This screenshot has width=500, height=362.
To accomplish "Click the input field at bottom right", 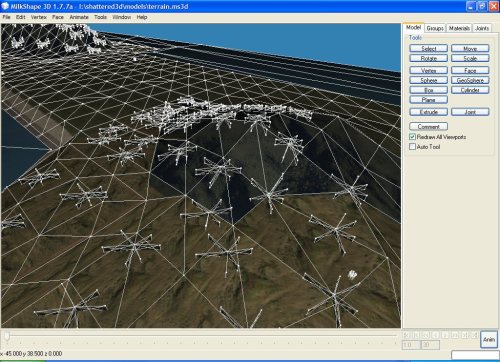I will coord(475,355).
